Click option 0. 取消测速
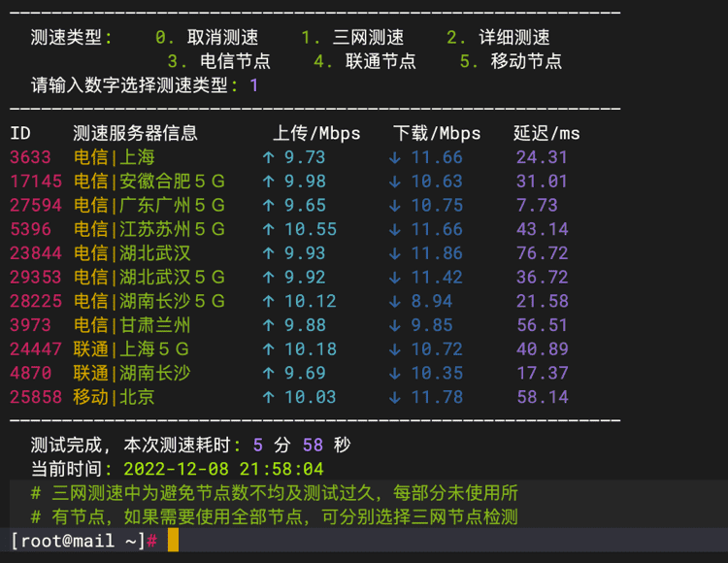 click(207, 38)
